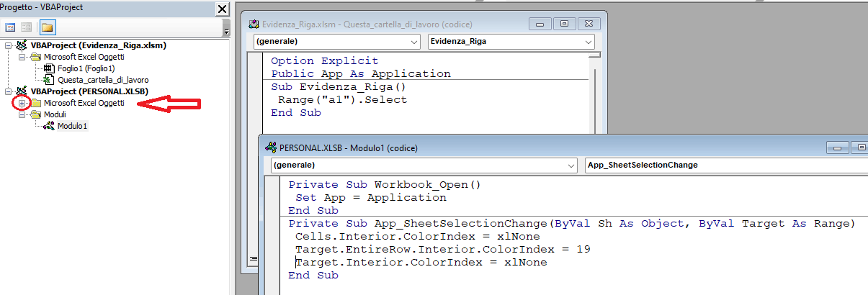Image resolution: width=868 pixels, height=295 pixels.
Task: Click the Evidenza_Riga.xlsm VBA project icon
Action: coord(22,45)
